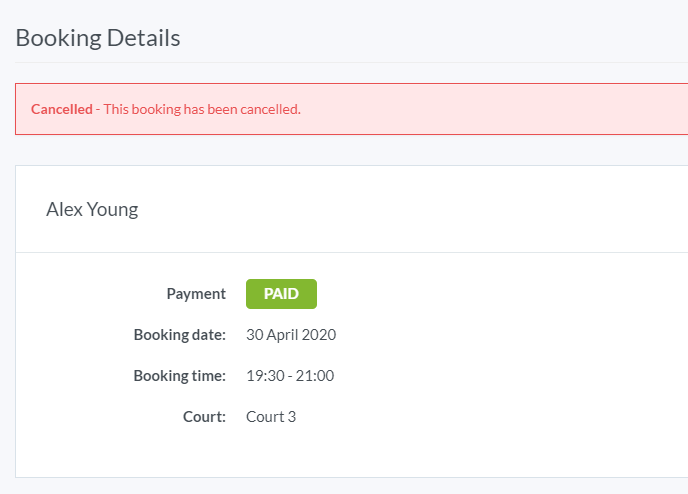Screen dimensions: 688x494
Task: Select the Court 3 value
Action: pos(271,417)
